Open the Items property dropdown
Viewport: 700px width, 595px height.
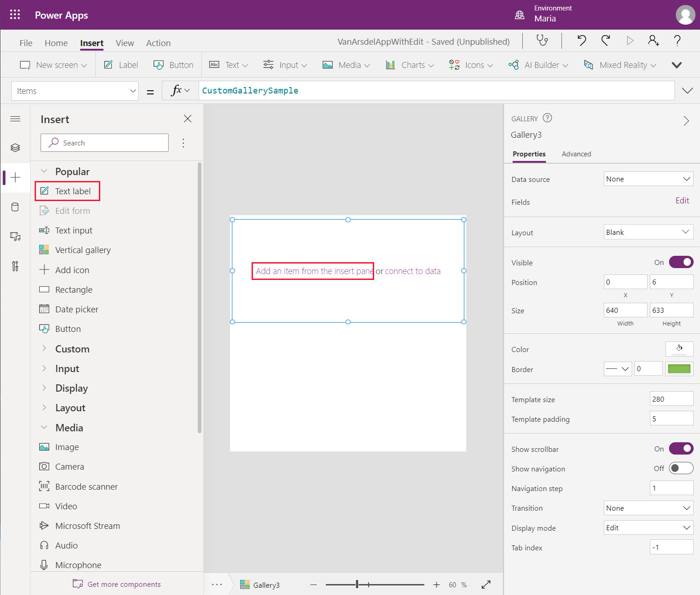[x=75, y=91]
